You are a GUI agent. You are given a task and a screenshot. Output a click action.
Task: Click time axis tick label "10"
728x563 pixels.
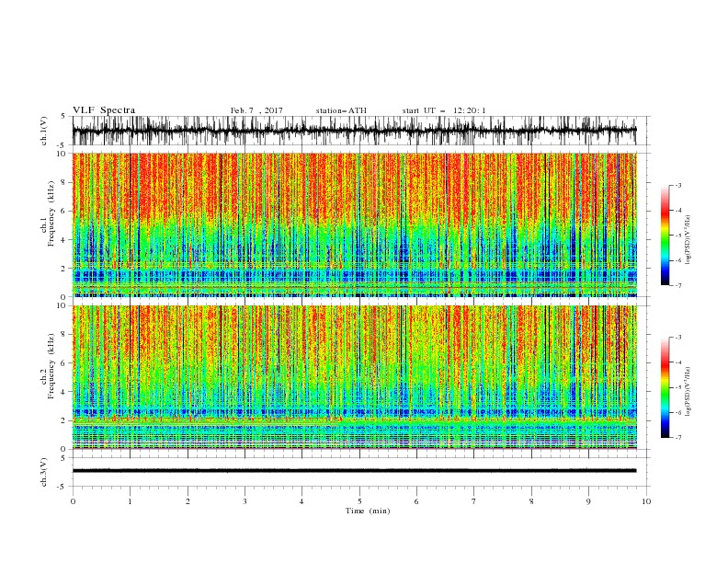[x=646, y=501]
